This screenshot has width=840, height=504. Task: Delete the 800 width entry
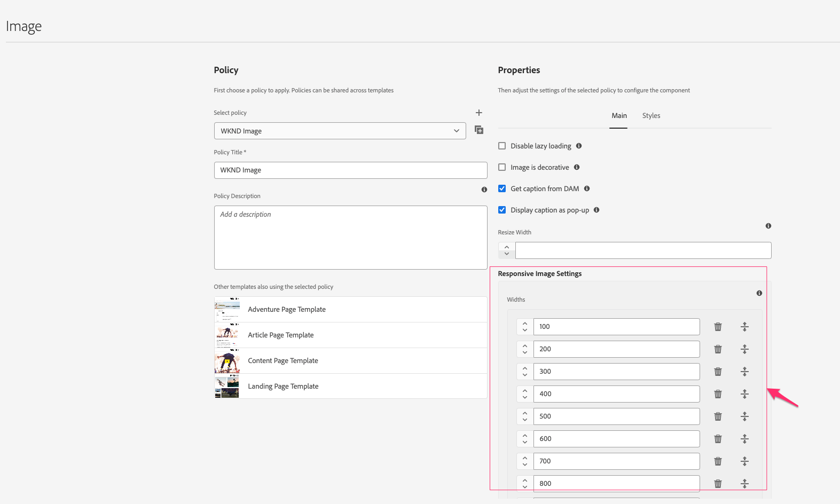(x=718, y=484)
